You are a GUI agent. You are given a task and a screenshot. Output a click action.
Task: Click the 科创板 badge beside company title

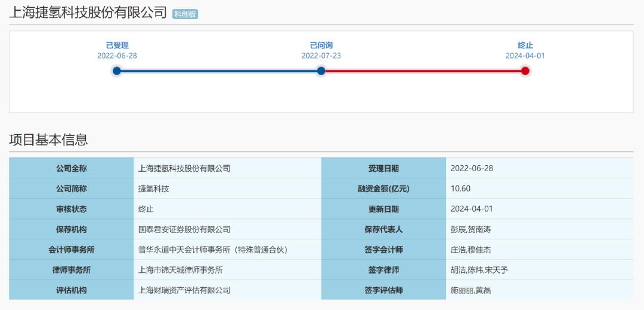coord(185,14)
